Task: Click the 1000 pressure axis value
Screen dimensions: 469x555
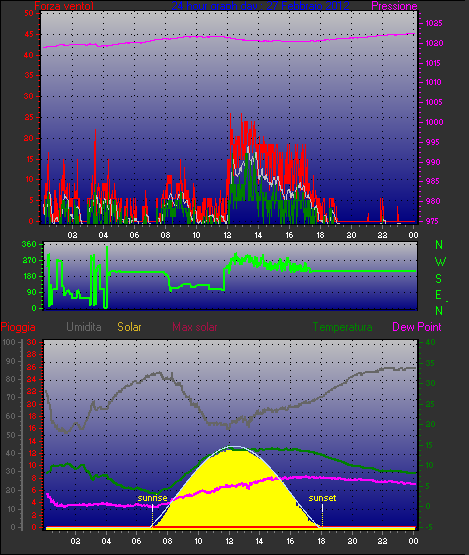Action: 435,122
